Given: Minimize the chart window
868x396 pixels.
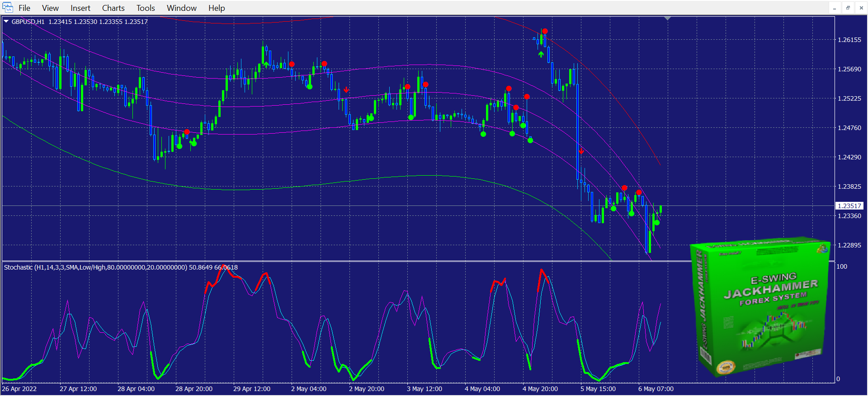Looking at the screenshot, I should (x=835, y=8).
